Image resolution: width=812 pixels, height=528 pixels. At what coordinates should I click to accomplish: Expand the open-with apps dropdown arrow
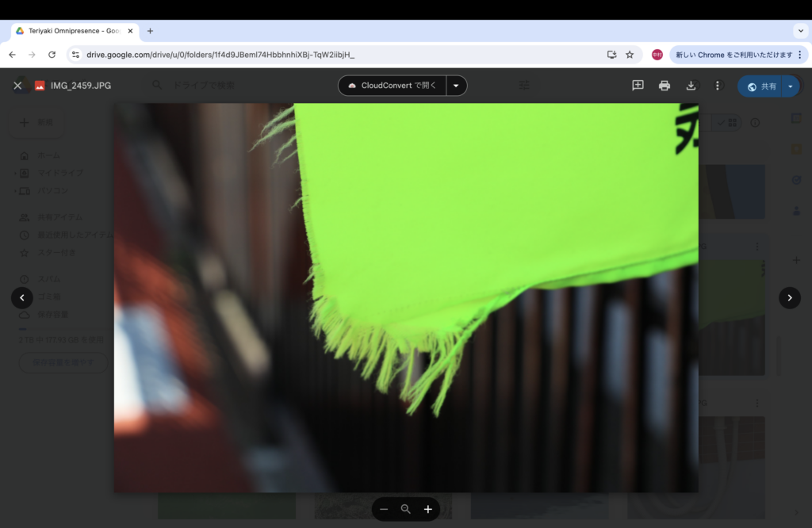(x=456, y=86)
